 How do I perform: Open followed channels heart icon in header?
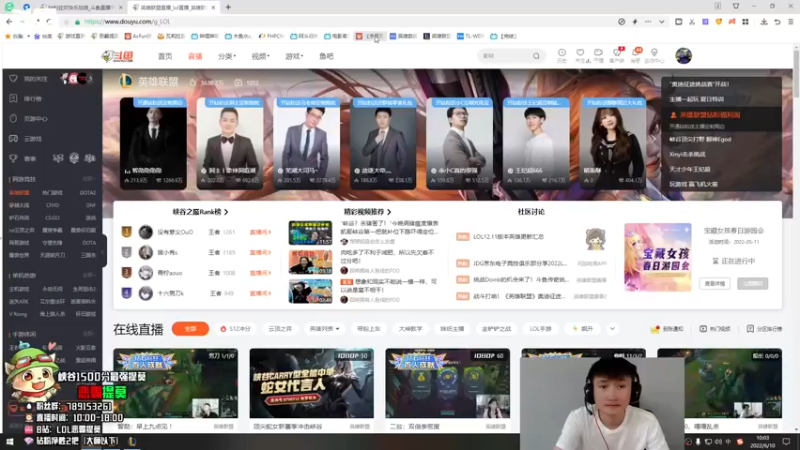(580, 55)
